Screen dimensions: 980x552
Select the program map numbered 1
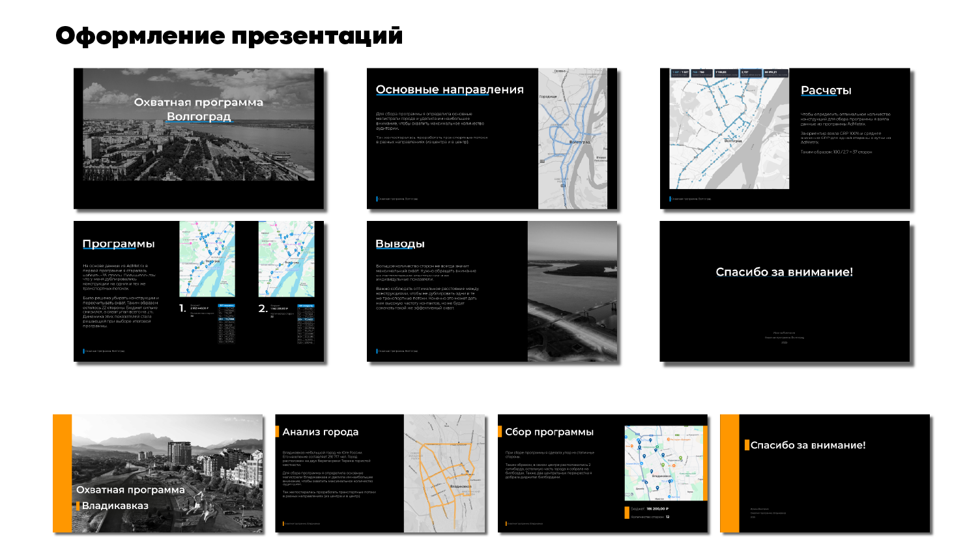pyautogui.click(x=207, y=259)
